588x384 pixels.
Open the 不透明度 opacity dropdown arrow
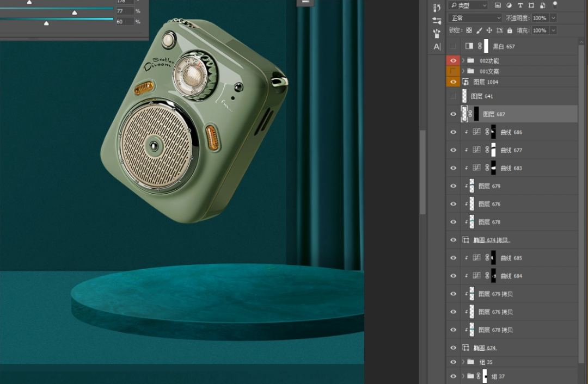coord(554,18)
